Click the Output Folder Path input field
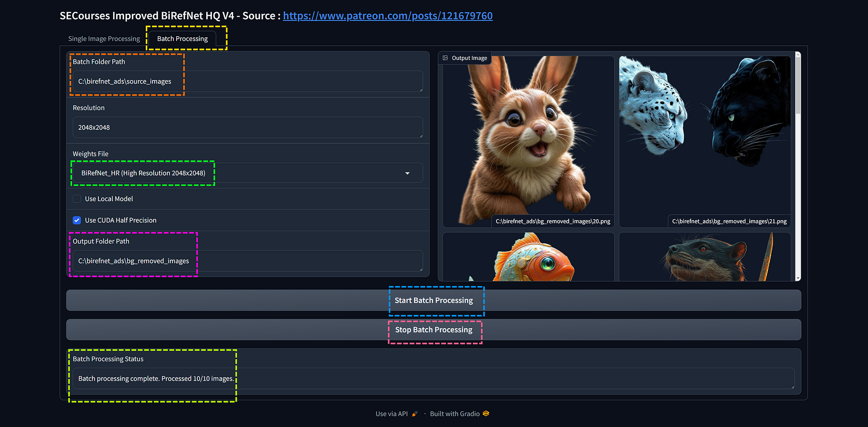 tap(247, 261)
